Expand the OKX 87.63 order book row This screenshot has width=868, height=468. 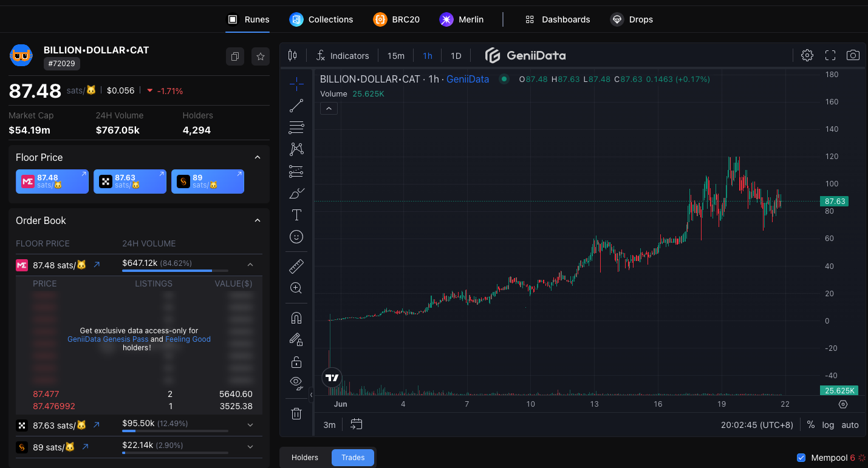250,426
